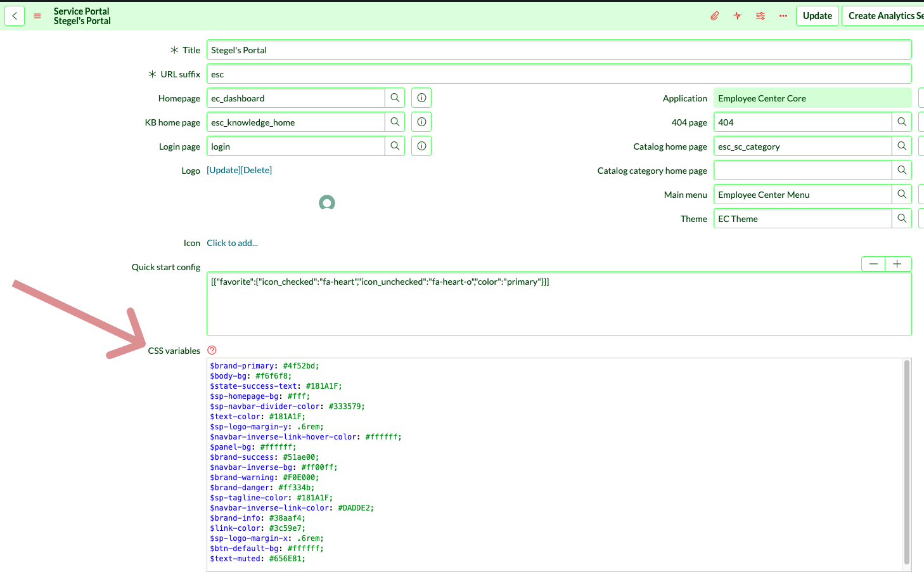
Task: Click the Update button
Action: [818, 16]
